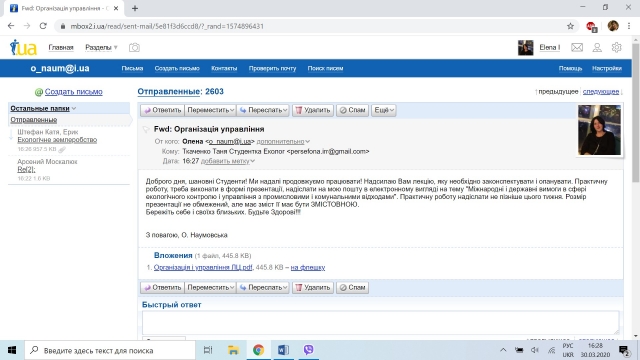Open Viber from the taskbar
The width and height of the screenshot is (640, 360).
click(309, 350)
